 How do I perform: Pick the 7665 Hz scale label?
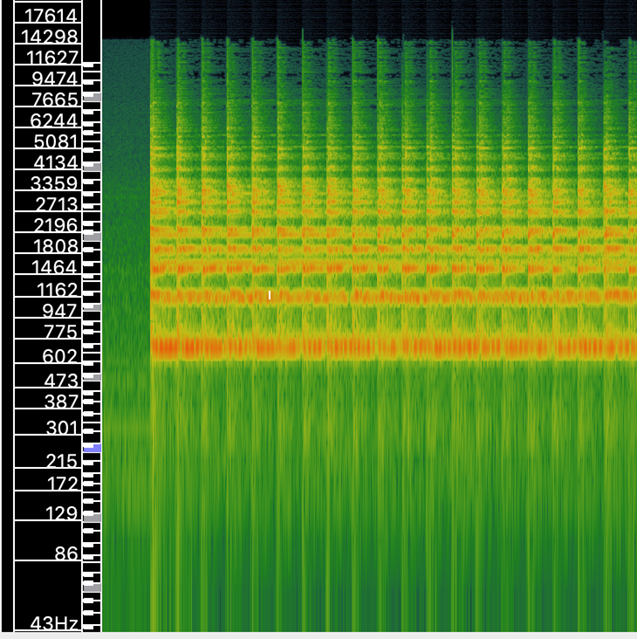pos(55,99)
